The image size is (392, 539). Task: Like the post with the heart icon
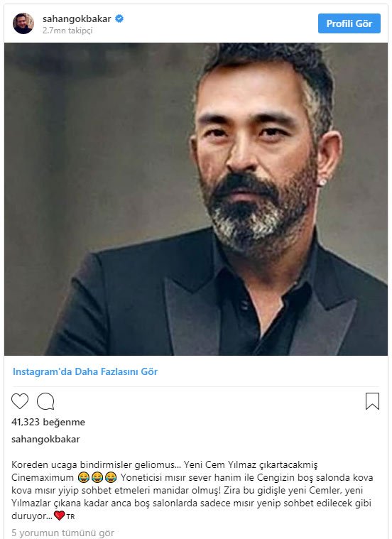point(20,401)
